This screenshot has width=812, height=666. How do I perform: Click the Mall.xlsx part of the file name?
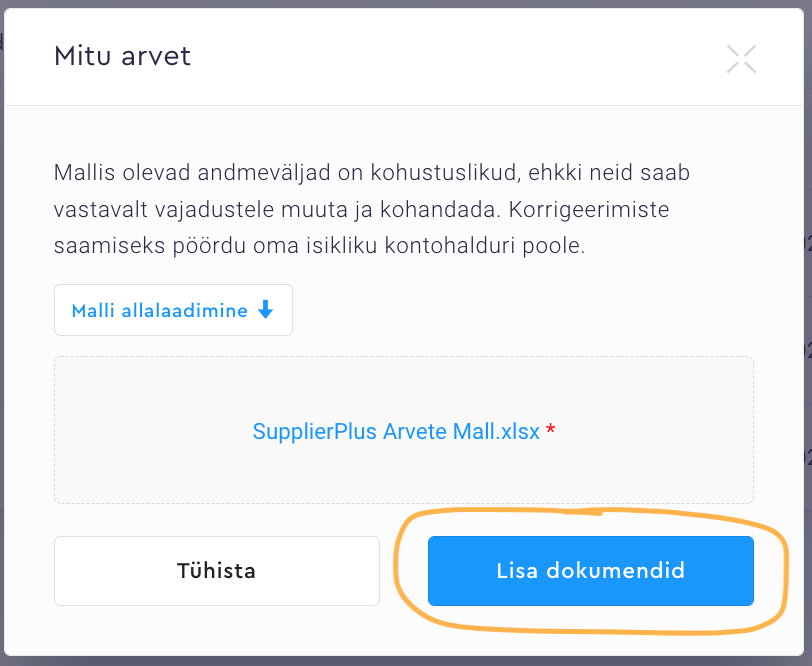[x=496, y=432]
